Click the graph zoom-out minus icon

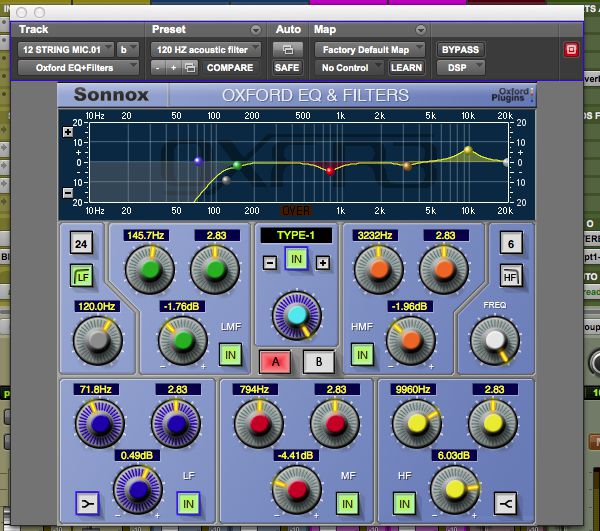[68, 193]
